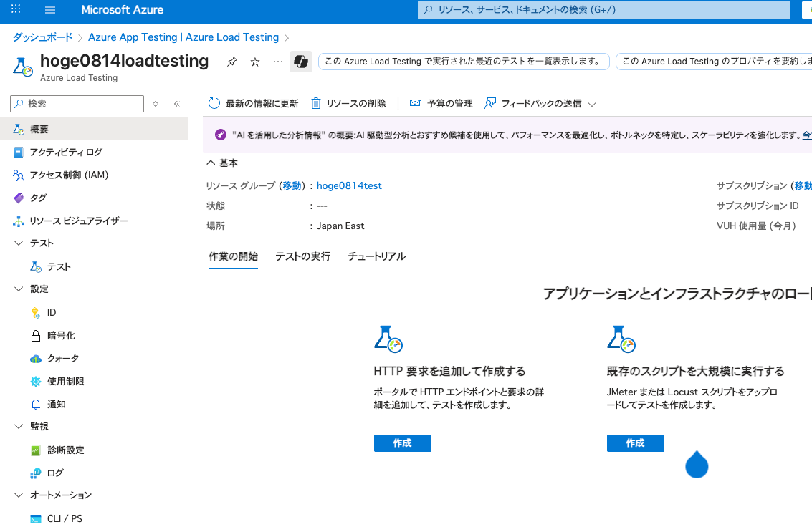Click the 暗号化 lock icon
This screenshot has width=812, height=527.
[36, 336]
